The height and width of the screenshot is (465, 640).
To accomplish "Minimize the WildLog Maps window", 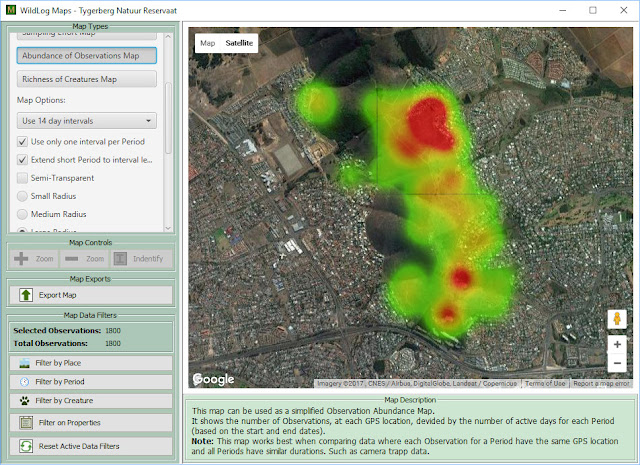I will tap(562, 10).
